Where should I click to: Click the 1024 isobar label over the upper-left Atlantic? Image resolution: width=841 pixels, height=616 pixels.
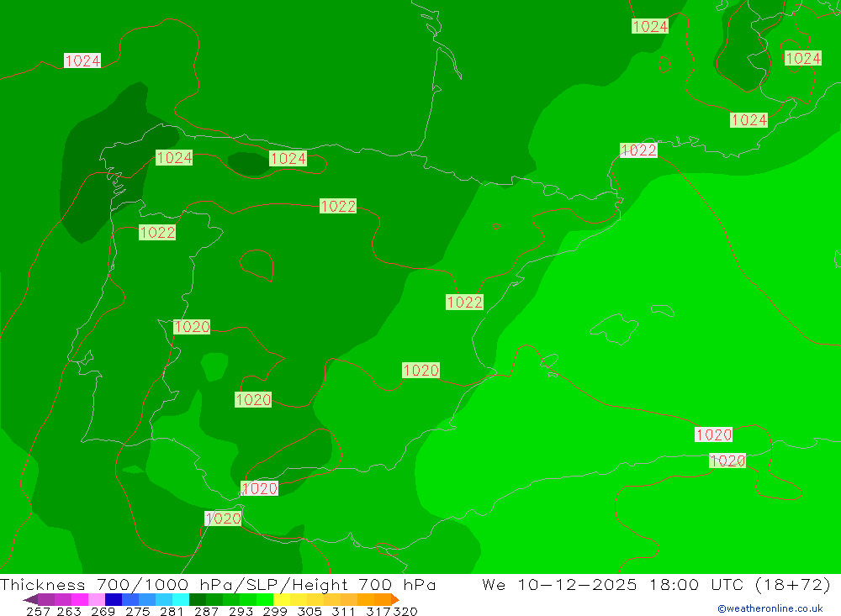pyautogui.click(x=82, y=61)
